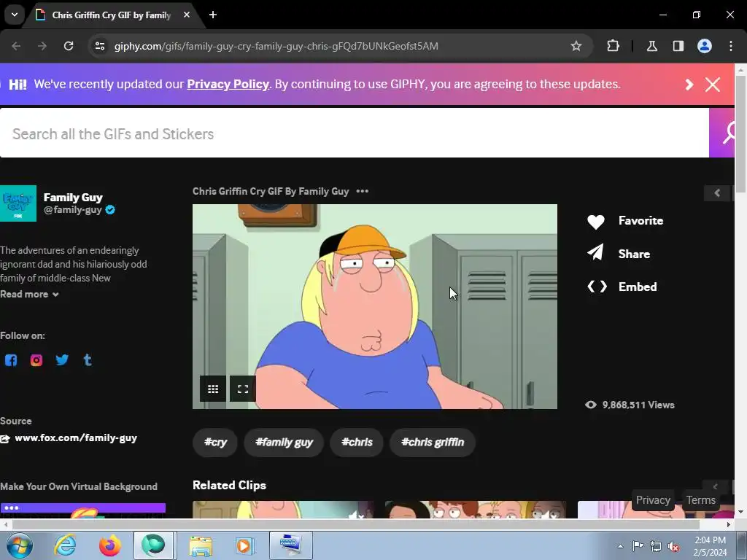Click the Share paper plane icon
Viewport: 747px width, 560px height.
[x=595, y=252]
